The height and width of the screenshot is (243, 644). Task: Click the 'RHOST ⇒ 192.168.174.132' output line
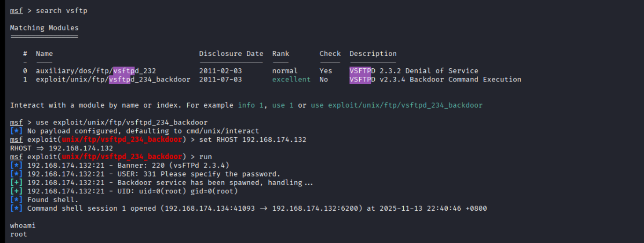point(61,148)
